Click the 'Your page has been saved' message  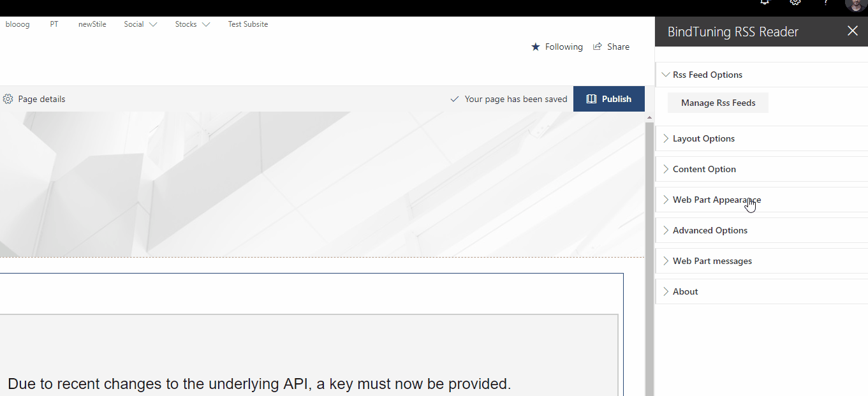(x=516, y=99)
